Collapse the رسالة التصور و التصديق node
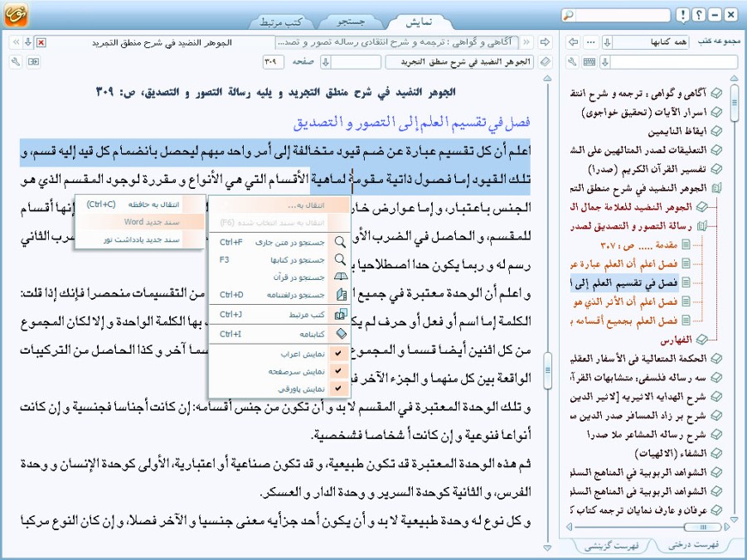The height and width of the screenshot is (560, 747). [701, 225]
